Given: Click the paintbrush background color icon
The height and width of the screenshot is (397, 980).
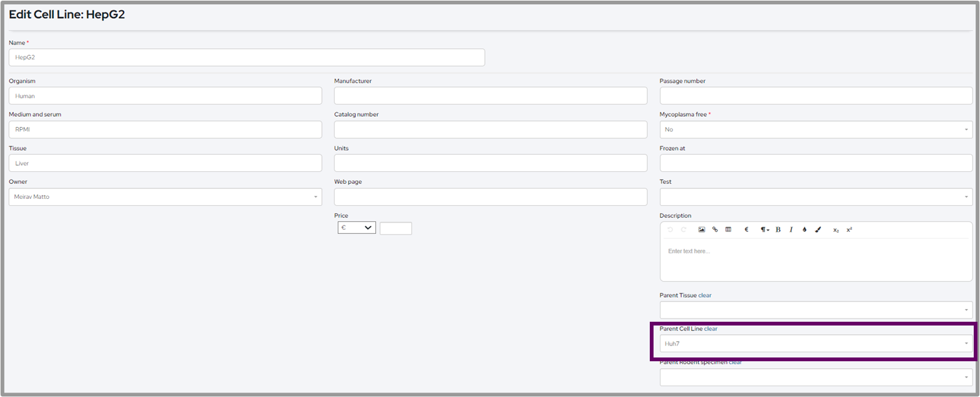Looking at the screenshot, I should tap(818, 230).
